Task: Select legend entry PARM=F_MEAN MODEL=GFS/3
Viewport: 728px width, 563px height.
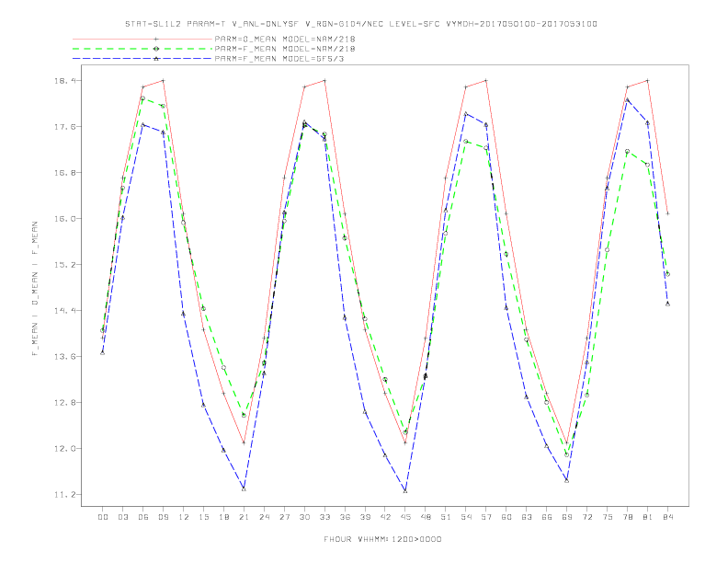Action: pyautogui.click(x=279, y=59)
